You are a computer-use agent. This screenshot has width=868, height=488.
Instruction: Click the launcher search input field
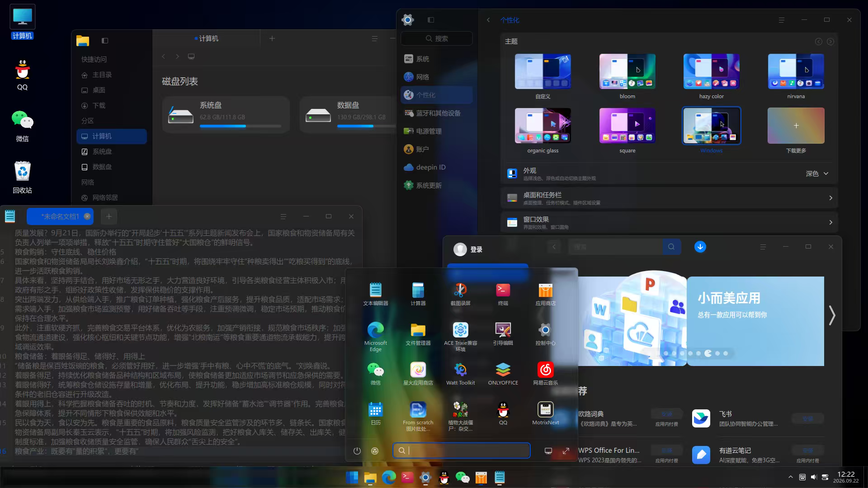pos(461,450)
